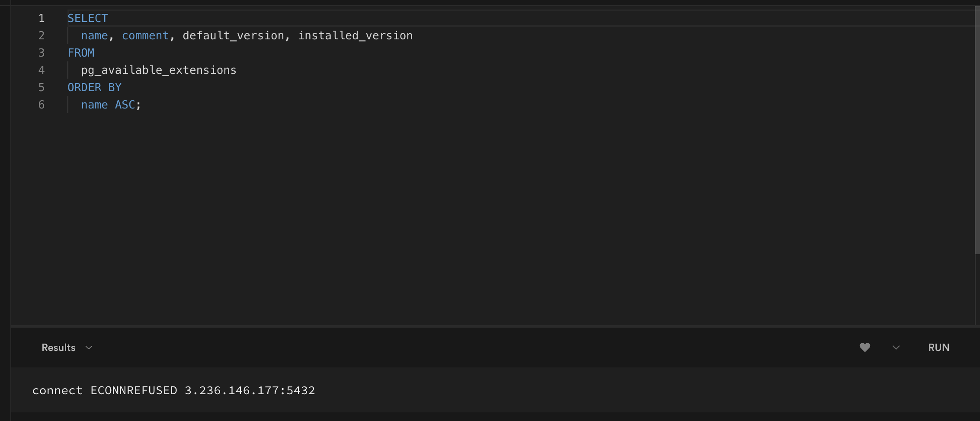This screenshot has height=421, width=980.
Task: Open the chevron dropdown beside the heart icon
Action: coord(895,347)
